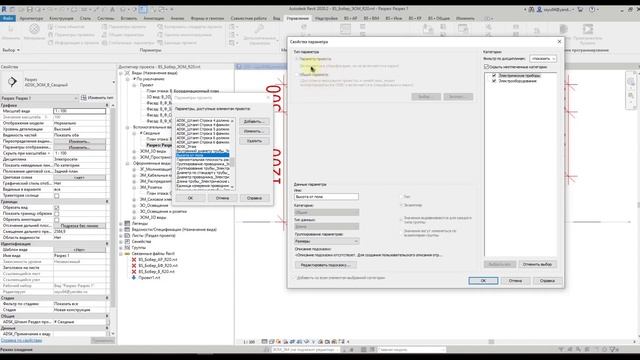Click the Дополнительные параметры key icon

point(259,29)
